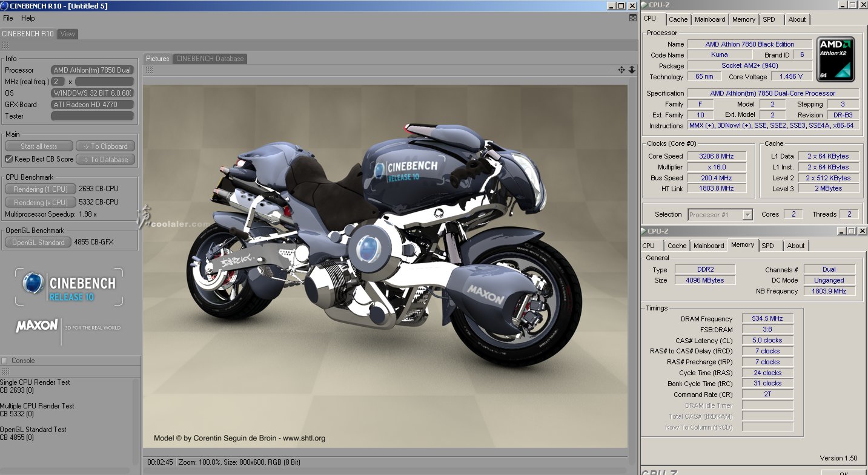Click the lower CPU-Z window title icon
The height and width of the screenshot is (475, 868).
pos(644,231)
